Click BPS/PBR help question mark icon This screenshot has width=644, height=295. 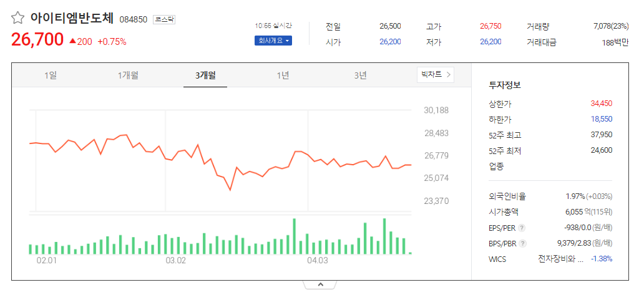pos(522,244)
